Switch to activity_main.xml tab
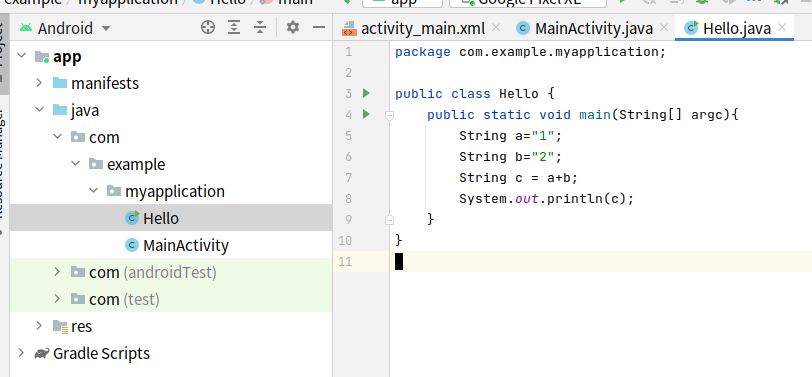The image size is (812, 377). (414, 28)
